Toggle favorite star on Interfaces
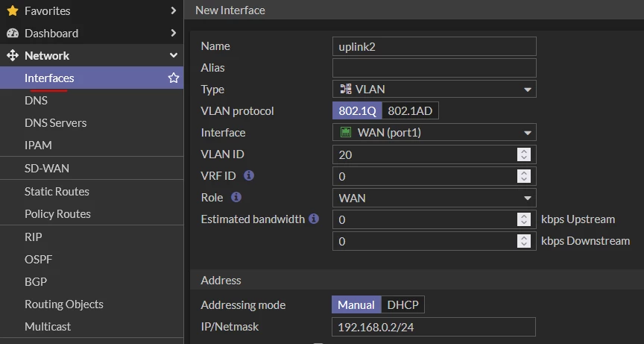 click(174, 78)
